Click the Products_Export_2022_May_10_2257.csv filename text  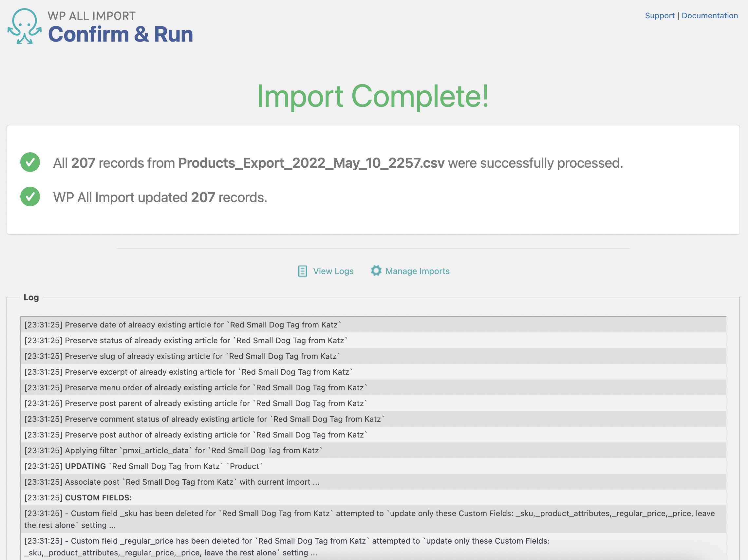[311, 163]
